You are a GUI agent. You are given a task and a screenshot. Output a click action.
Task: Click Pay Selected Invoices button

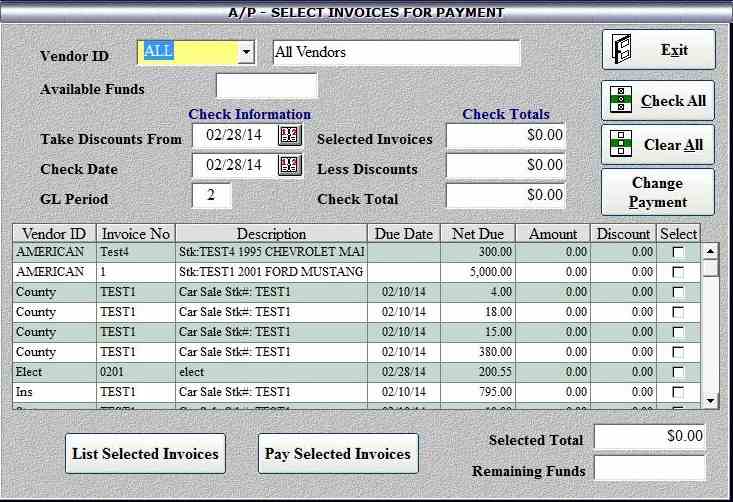(x=338, y=453)
